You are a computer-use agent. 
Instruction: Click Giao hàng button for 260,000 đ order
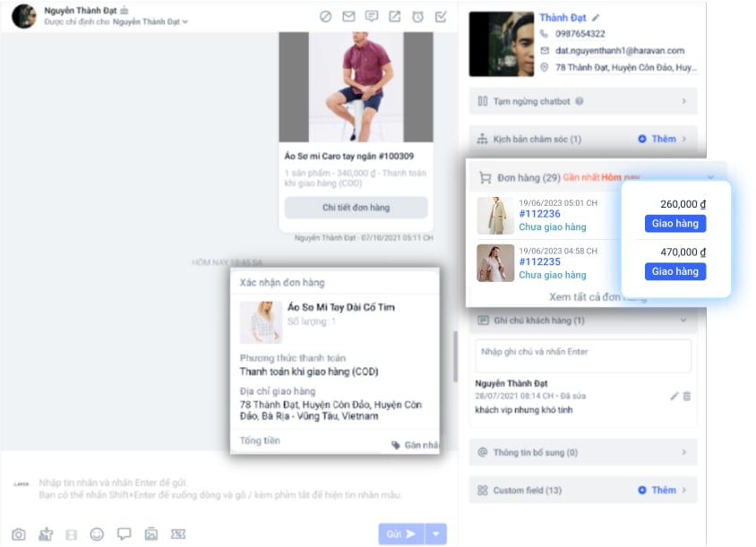pyautogui.click(x=674, y=224)
